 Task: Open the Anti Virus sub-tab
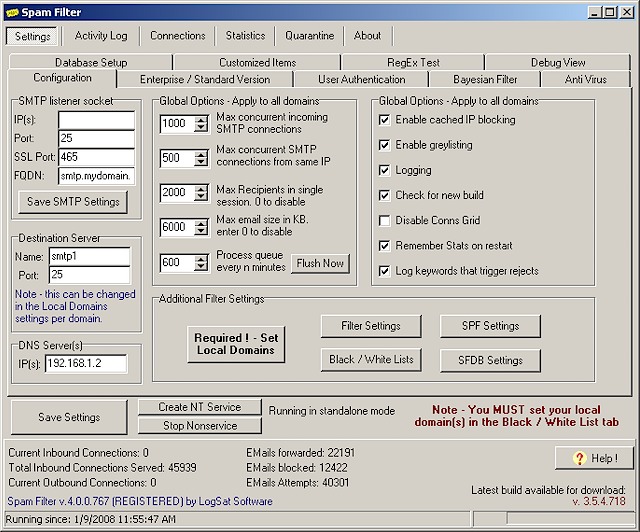pos(585,79)
